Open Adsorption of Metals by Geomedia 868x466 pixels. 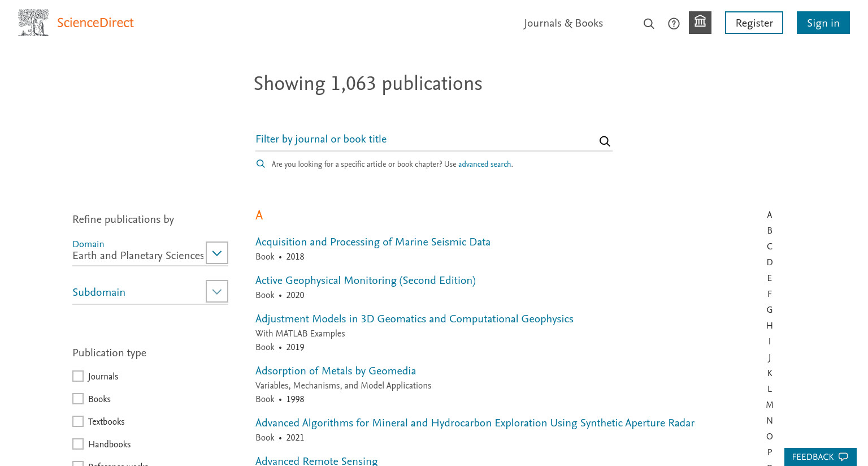point(336,371)
